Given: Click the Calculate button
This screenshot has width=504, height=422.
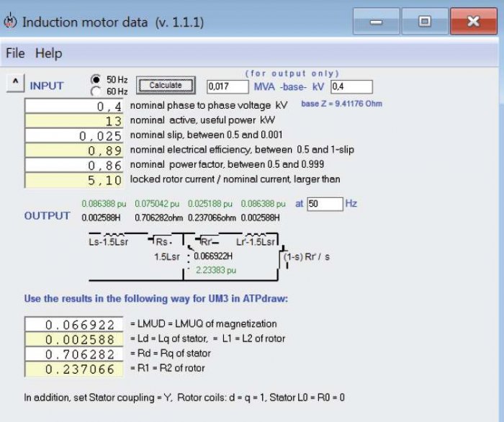Looking at the screenshot, I should pyautogui.click(x=166, y=85).
